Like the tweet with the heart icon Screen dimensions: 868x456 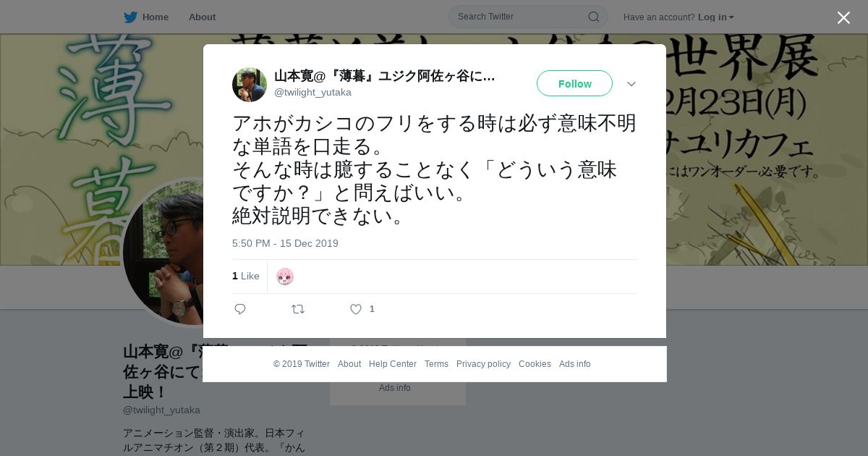click(x=356, y=309)
